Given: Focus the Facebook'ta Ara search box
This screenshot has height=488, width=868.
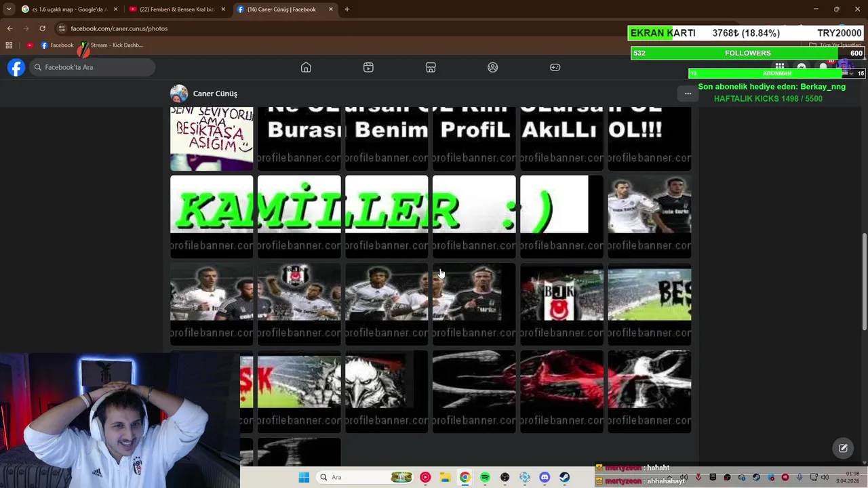Looking at the screenshot, I should tap(93, 67).
